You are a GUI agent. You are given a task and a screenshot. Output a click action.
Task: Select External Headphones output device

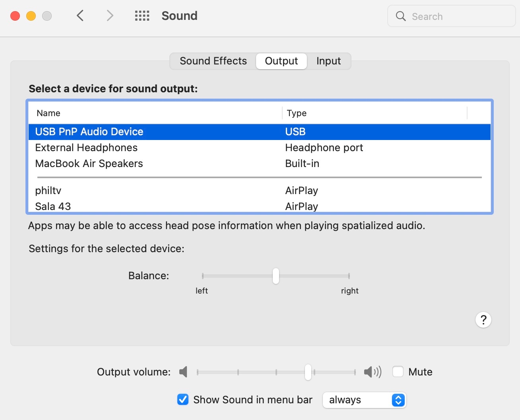pos(86,148)
